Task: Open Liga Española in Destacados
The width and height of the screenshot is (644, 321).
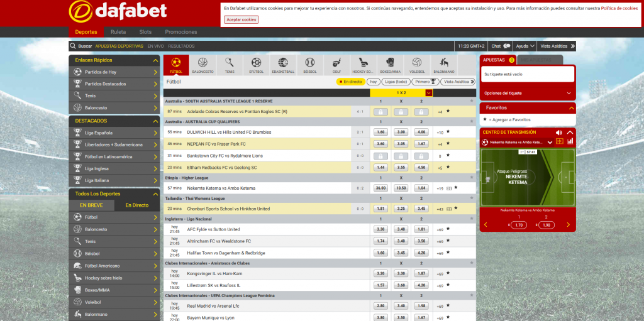Action: pyautogui.click(x=114, y=133)
